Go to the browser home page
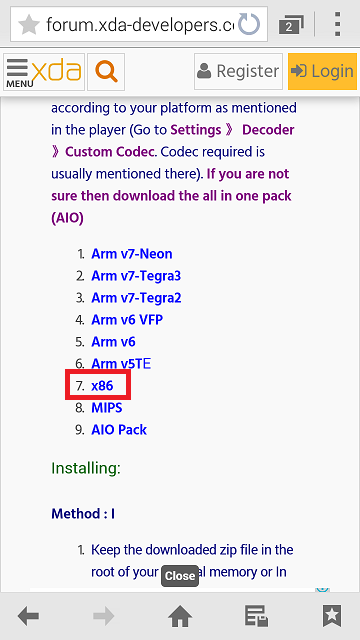Viewport: 360px width, 640px height. tap(180, 616)
